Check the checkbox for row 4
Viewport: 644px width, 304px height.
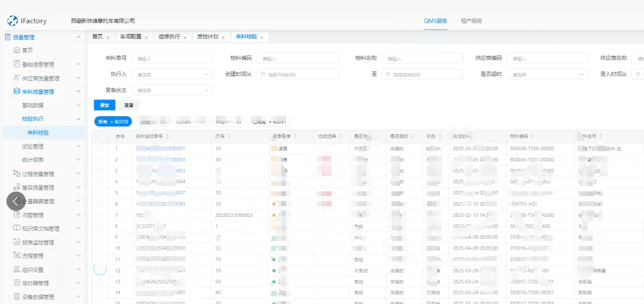(x=99, y=181)
